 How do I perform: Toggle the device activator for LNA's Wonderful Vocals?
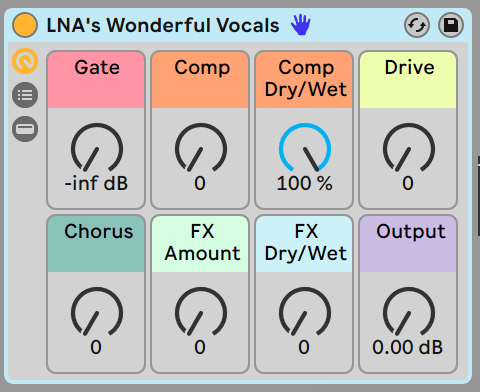(x=25, y=25)
